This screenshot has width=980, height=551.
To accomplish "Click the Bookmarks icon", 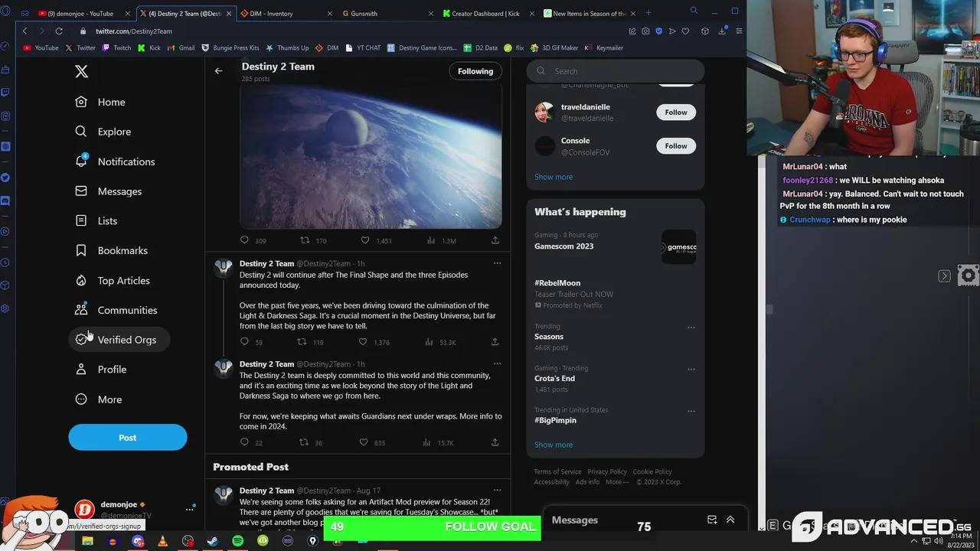I will click(81, 250).
